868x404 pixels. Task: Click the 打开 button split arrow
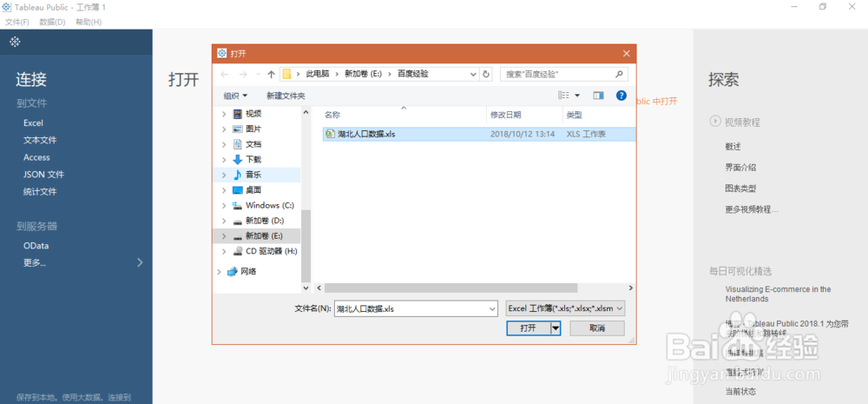click(x=556, y=328)
